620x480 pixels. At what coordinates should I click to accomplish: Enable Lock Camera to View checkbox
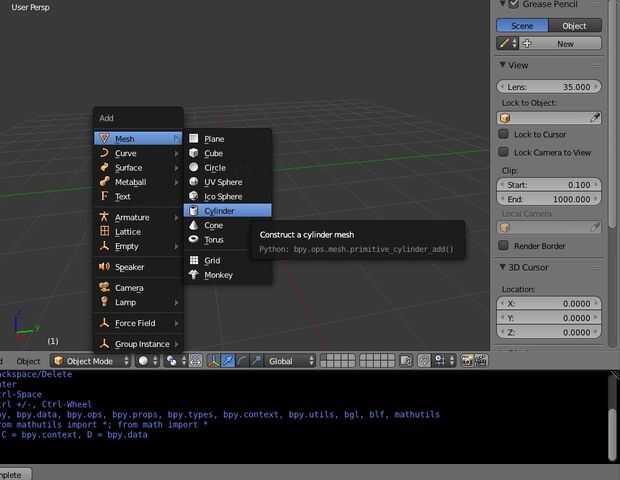503,152
